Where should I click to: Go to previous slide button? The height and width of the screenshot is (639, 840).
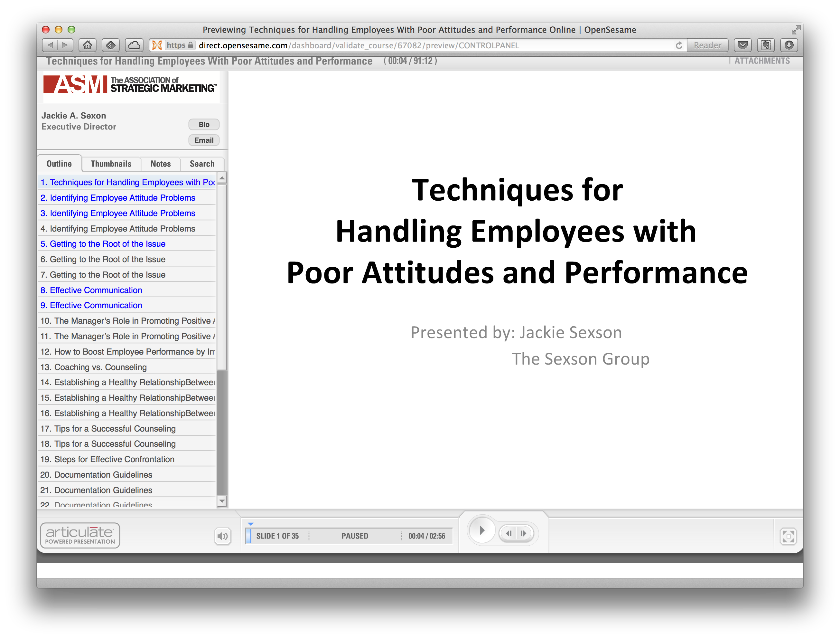(509, 533)
